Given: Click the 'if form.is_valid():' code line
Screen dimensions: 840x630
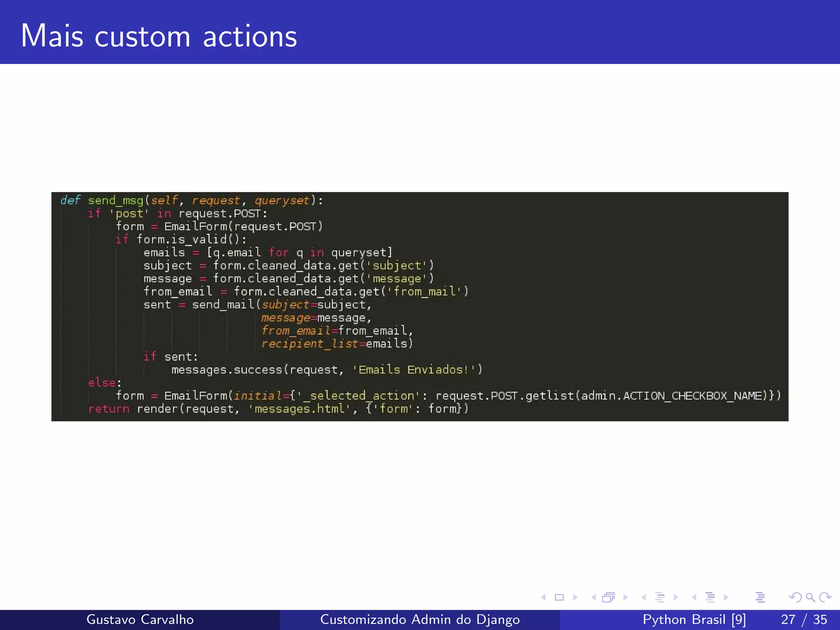Looking at the screenshot, I should [181, 239].
